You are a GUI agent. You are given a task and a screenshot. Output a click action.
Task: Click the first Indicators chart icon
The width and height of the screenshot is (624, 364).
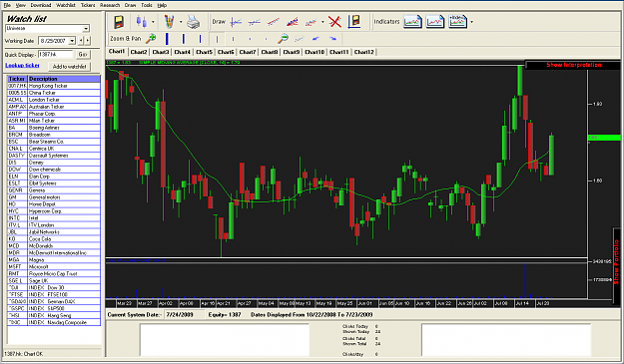(x=412, y=22)
